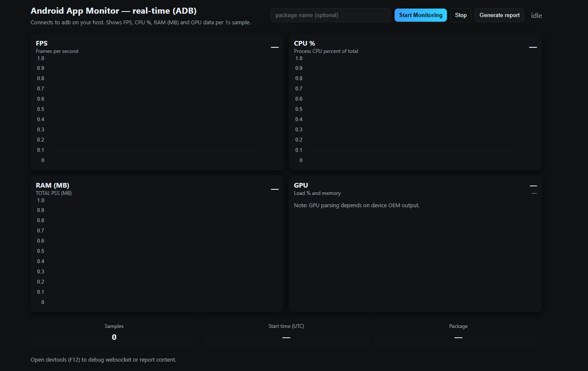The height and width of the screenshot is (371, 588).
Task: Click the FPS current value dash
Action: coord(275,47)
